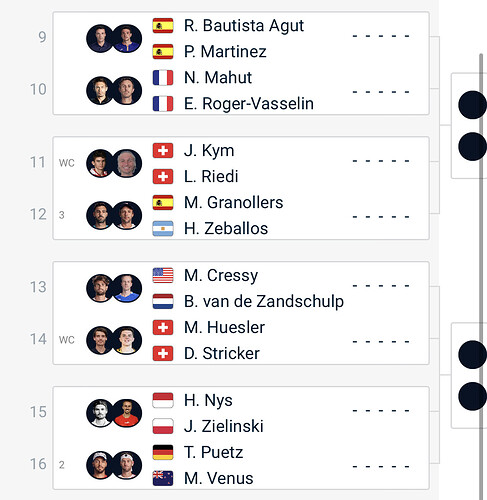Click the score dashes for H. Nys row
The image size is (487, 500).
tap(381, 411)
